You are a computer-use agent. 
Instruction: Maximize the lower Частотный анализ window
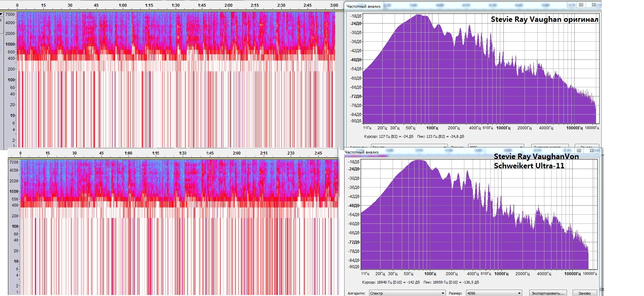click(579, 150)
